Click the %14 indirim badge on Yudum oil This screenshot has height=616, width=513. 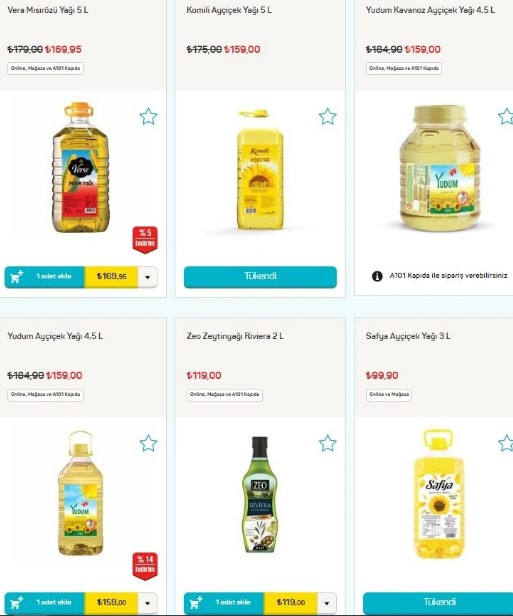[x=145, y=566]
